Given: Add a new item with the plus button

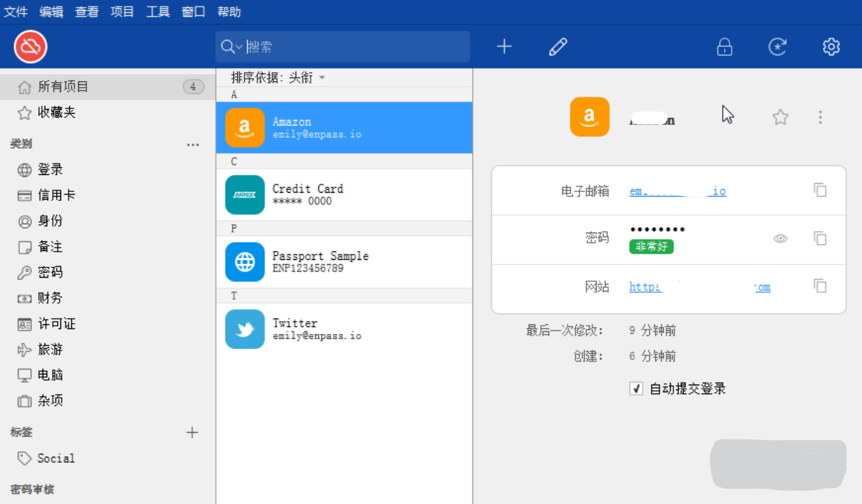Looking at the screenshot, I should [504, 47].
